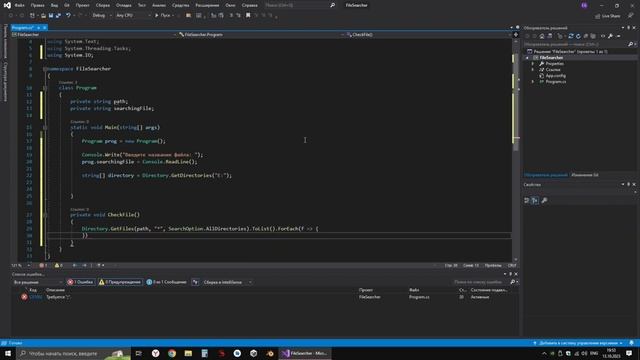This screenshot has height=360, width=640.
Task: Click Properties wrench icon in Solution Explorer toolbar
Action: pos(610,36)
